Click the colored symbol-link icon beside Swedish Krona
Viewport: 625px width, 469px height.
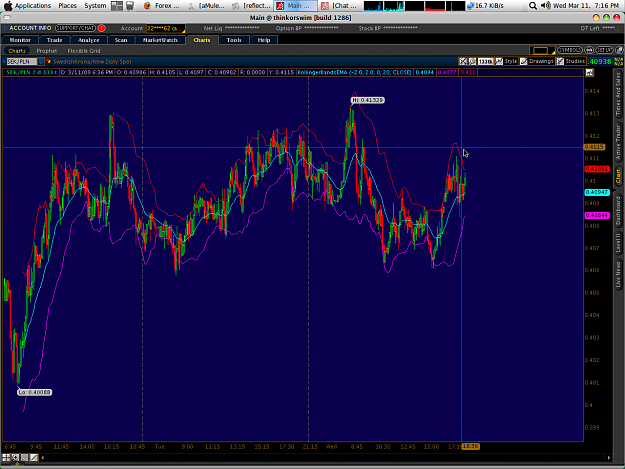click(49, 62)
